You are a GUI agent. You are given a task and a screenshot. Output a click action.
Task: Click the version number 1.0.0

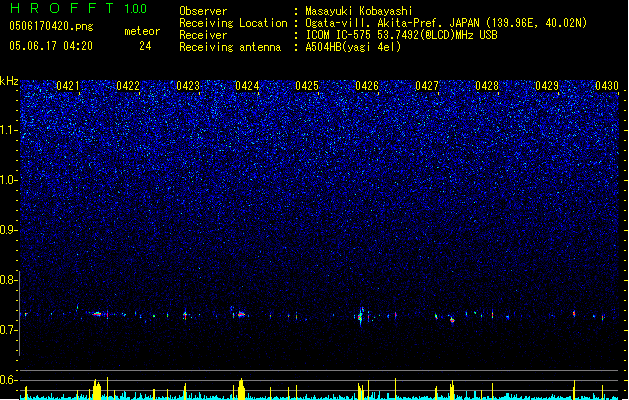[135, 8]
